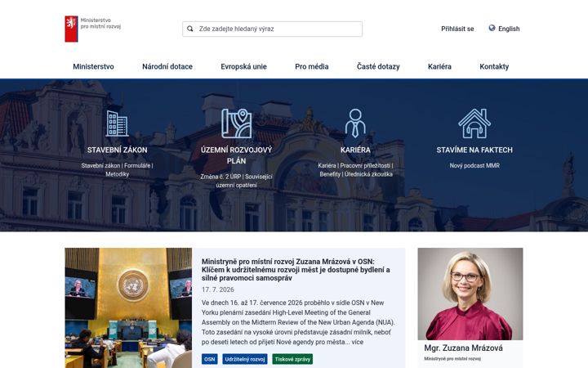Open the Národní dotace menu
The image size is (588, 368).
pos(167,66)
